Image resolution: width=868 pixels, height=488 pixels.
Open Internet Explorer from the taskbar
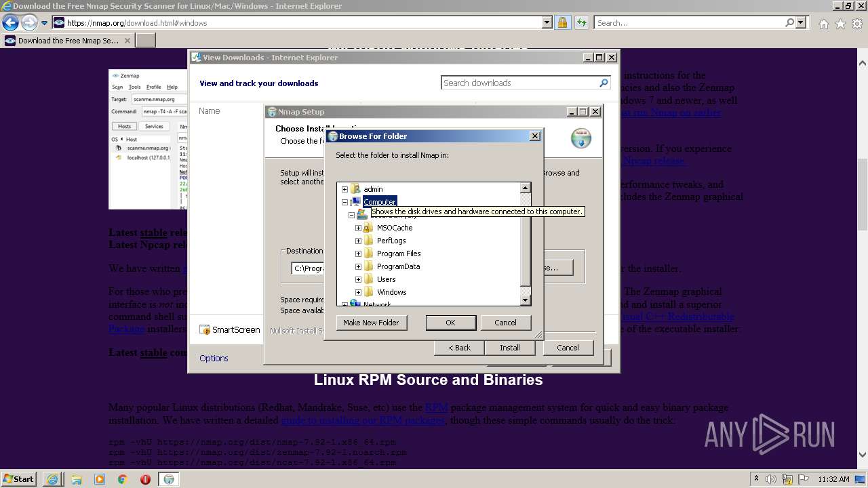click(x=52, y=479)
